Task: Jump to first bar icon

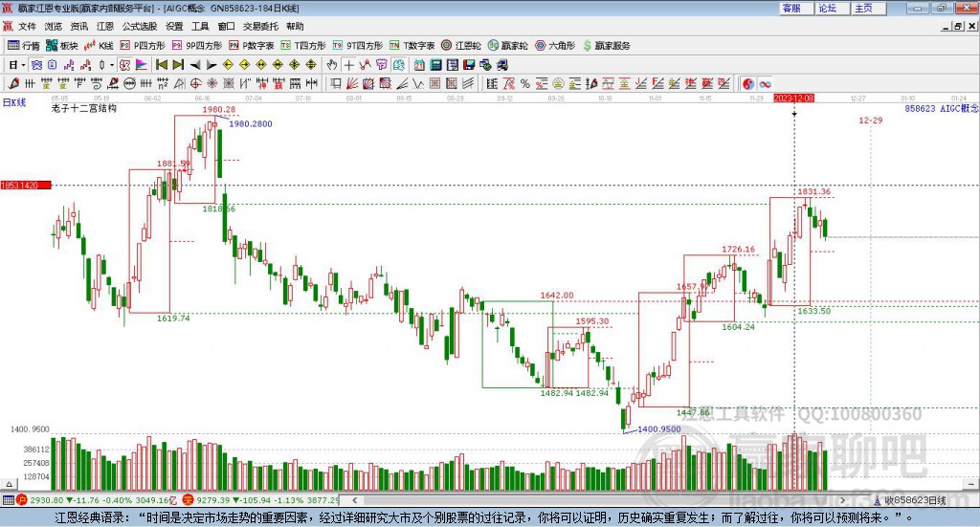Action: 161,65
